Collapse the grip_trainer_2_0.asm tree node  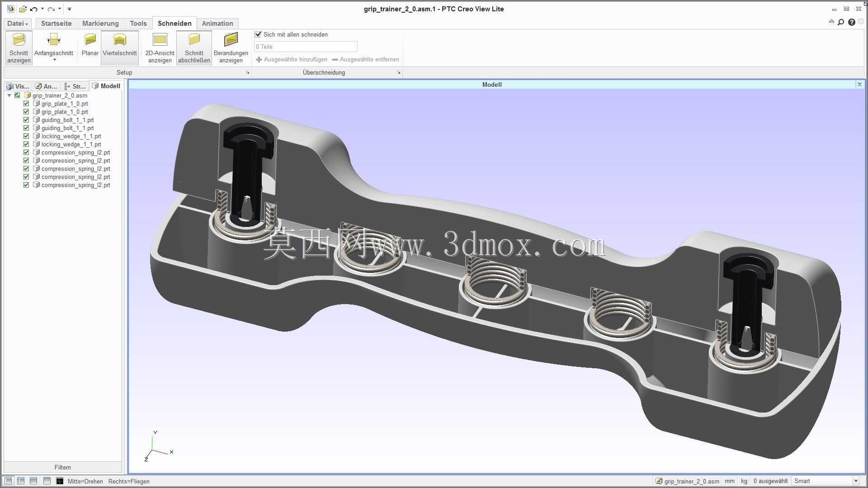(x=9, y=95)
